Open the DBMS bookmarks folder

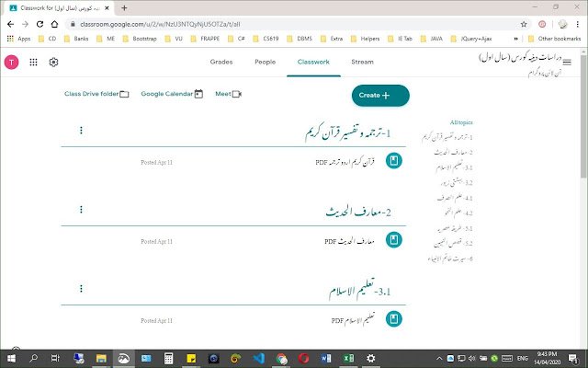[300, 39]
